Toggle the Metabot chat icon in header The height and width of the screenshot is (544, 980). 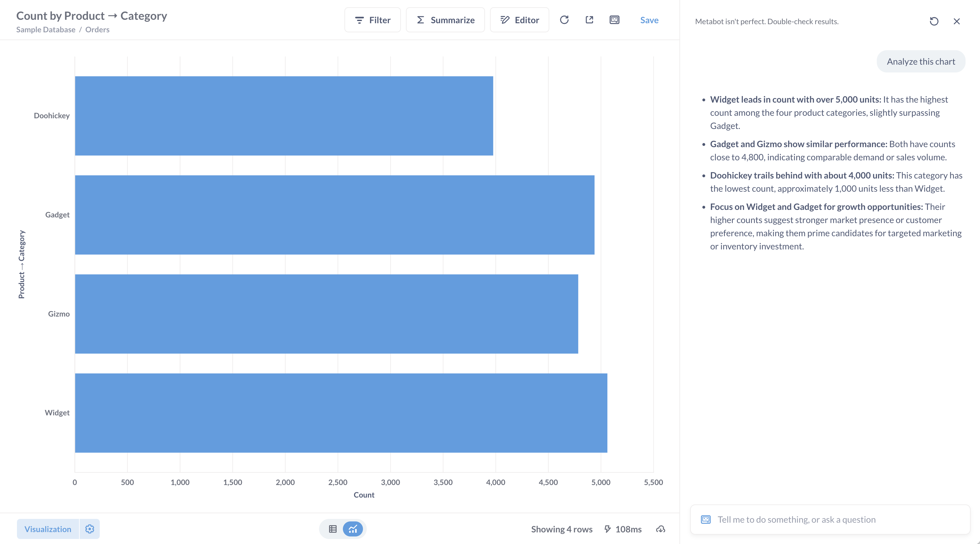pos(615,20)
